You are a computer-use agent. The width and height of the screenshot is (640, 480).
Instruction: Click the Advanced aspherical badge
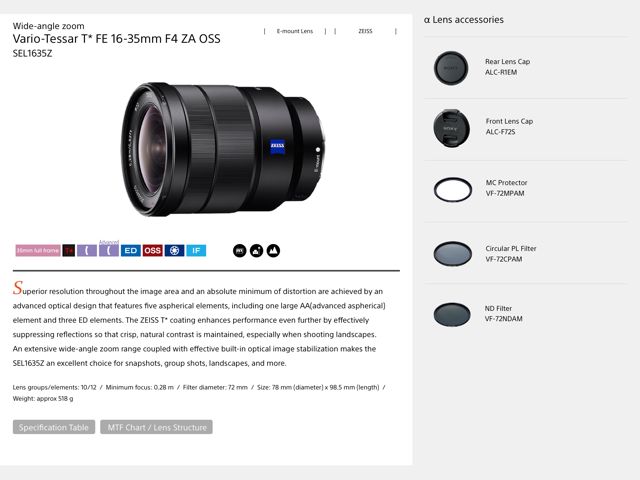(109, 249)
